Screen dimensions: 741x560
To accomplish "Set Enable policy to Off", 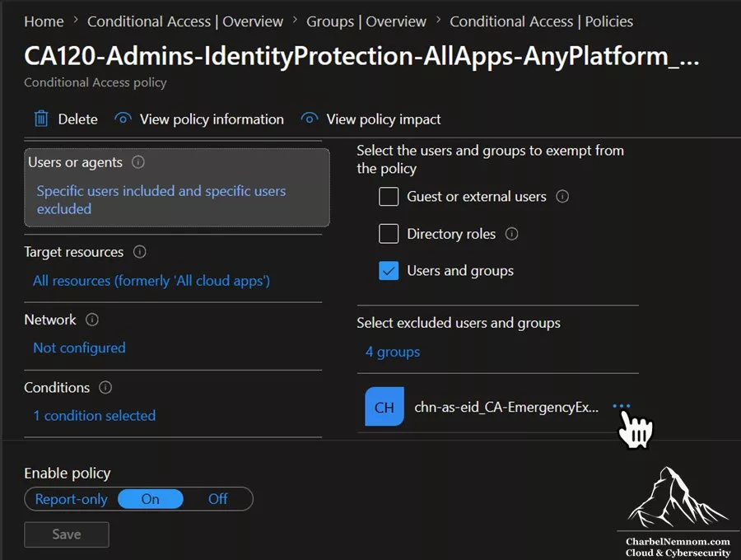I will tap(218, 499).
